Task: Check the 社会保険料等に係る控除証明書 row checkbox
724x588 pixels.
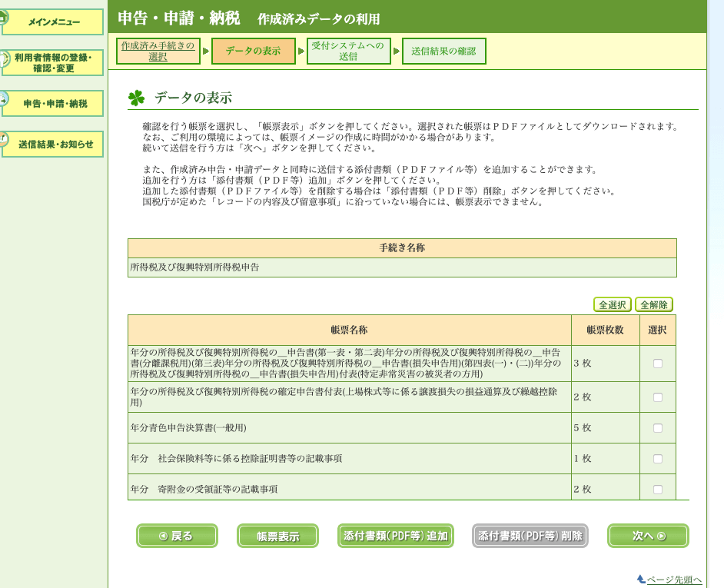Action: coord(658,459)
